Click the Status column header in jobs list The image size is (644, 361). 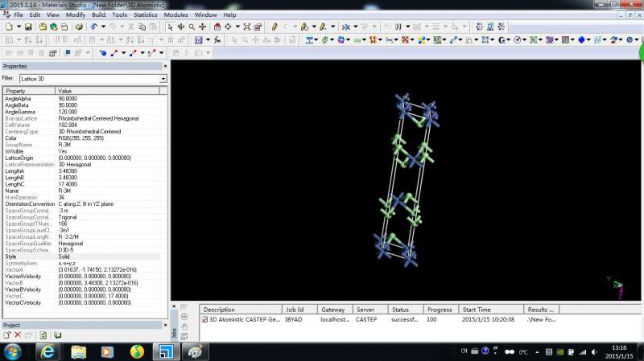click(401, 309)
